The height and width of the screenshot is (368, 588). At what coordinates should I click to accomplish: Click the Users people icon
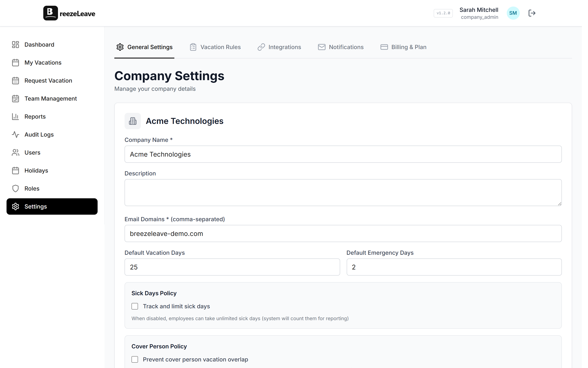[x=16, y=153]
